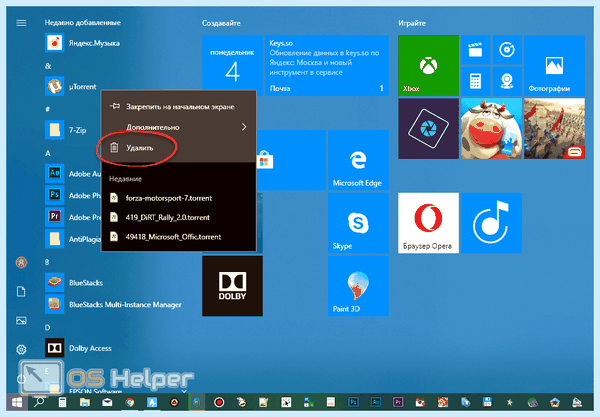
Task: Open the Mail (Почта) live tile
Action: tap(327, 65)
